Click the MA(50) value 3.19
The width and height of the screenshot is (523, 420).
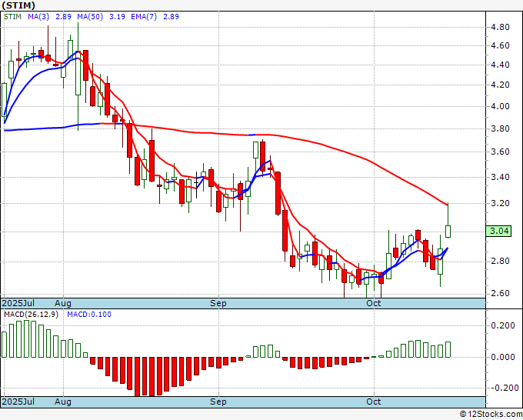(117, 17)
